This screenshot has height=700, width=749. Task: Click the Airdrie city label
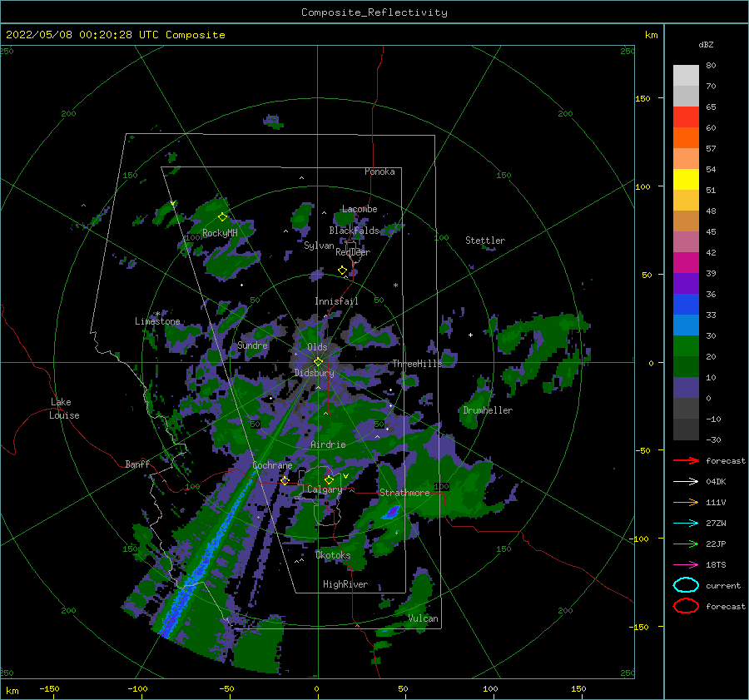[x=328, y=444]
